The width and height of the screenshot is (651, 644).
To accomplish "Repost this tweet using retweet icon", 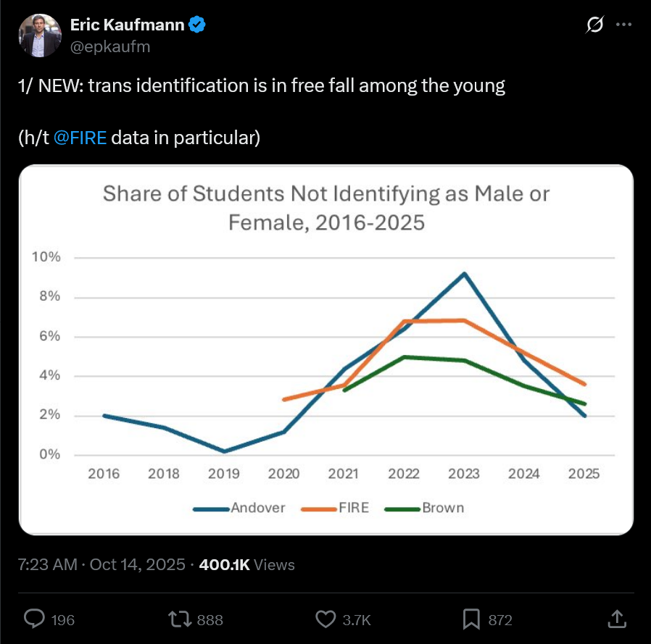I will tap(178, 619).
